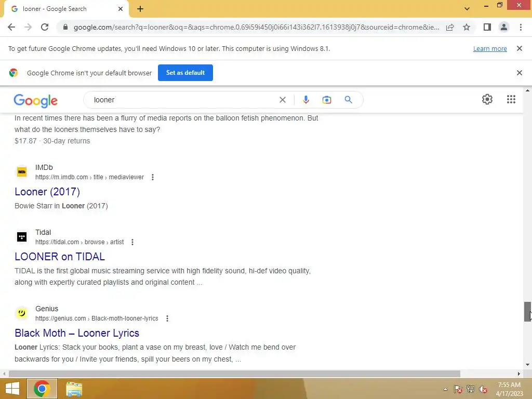Open the Windows Start button
The height and width of the screenshot is (399, 532).
[x=12, y=389]
